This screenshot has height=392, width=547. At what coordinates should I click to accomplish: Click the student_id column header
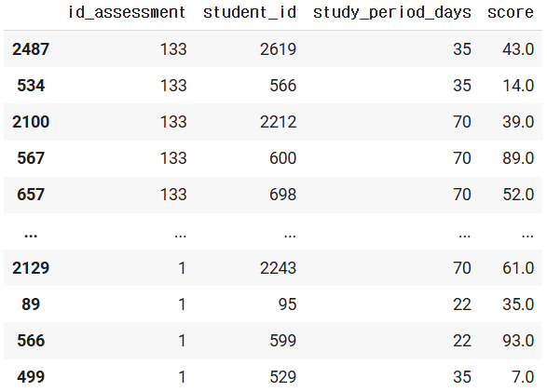pos(250,13)
